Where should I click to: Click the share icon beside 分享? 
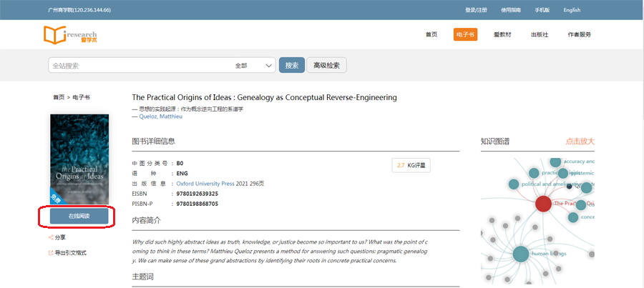51,237
